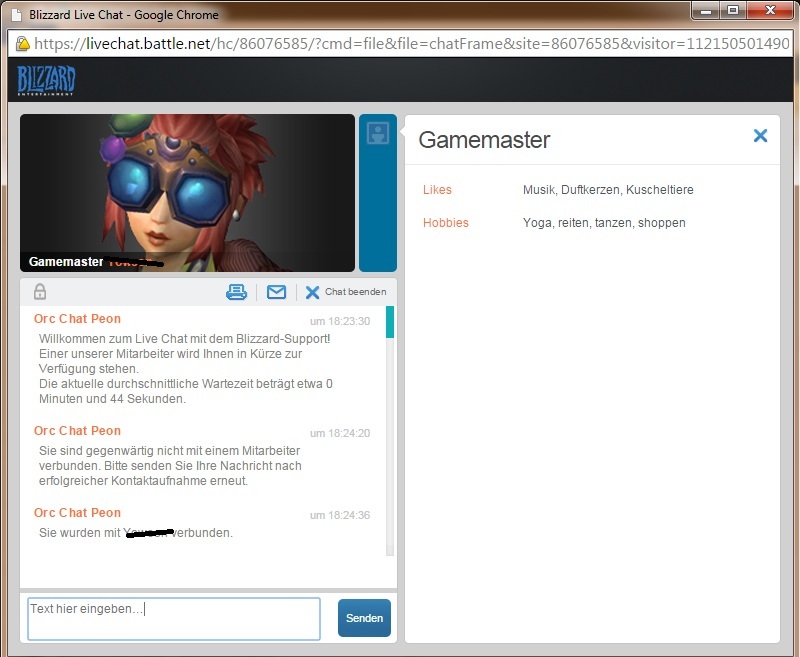Send the message with Senden button
This screenshot has width=800, height=657.
click(x=364, y=618)
